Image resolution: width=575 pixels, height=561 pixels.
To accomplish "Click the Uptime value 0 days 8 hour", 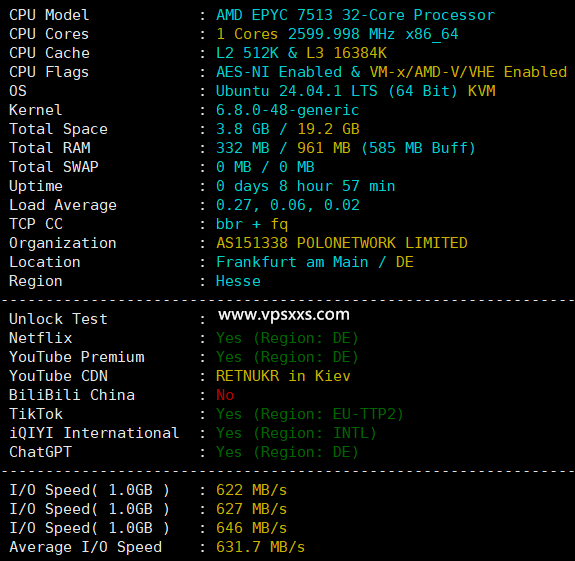I will point(305,186).
